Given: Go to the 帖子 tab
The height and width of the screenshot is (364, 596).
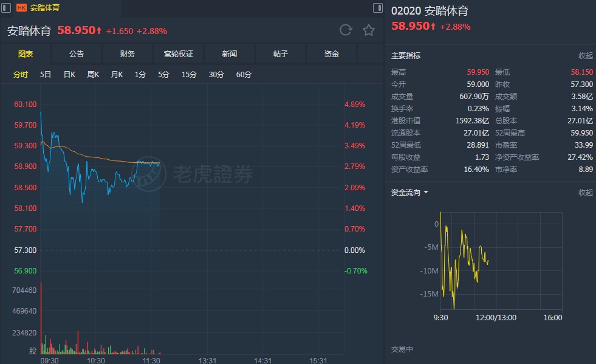Looking at the screenshot, I should [x=281, y=54].
